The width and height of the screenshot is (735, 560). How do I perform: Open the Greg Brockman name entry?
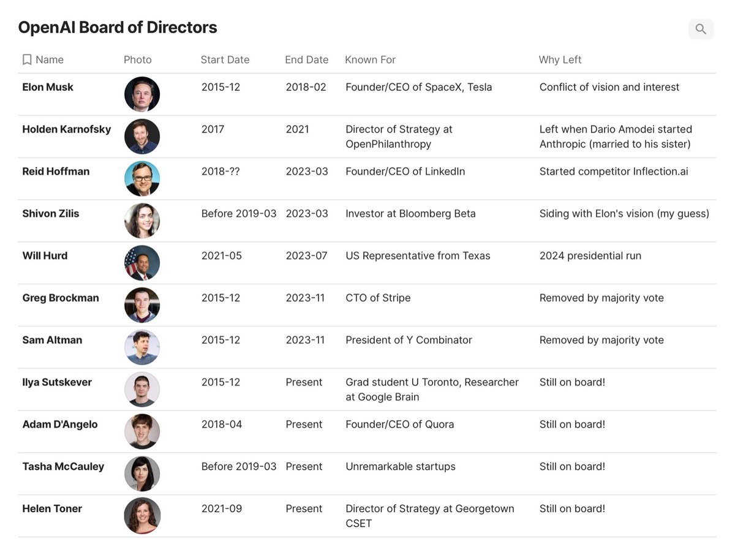61,298
